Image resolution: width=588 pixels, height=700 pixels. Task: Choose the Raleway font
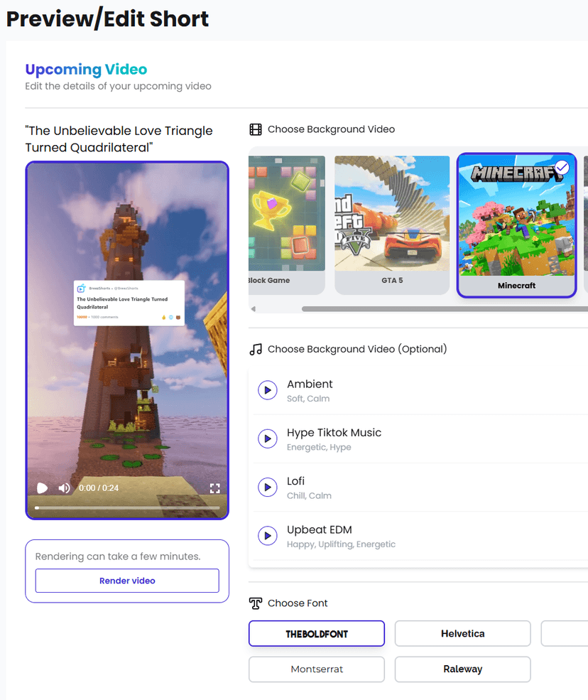tap(462, 669)
